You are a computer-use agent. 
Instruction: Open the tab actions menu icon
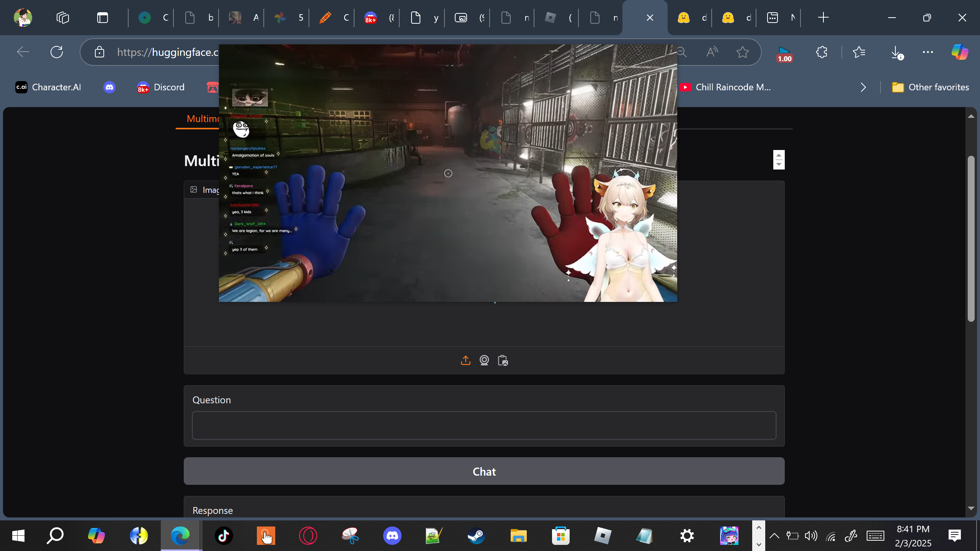(103, 18)
